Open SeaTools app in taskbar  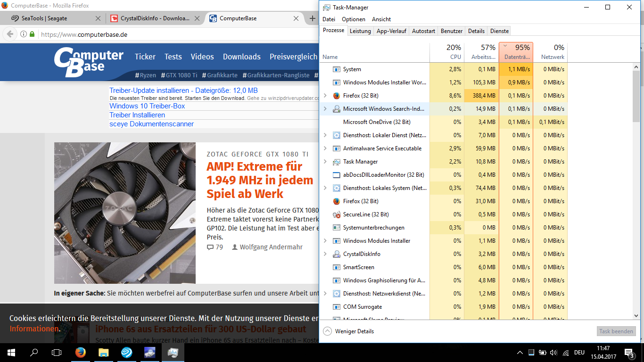coord(126,352)
